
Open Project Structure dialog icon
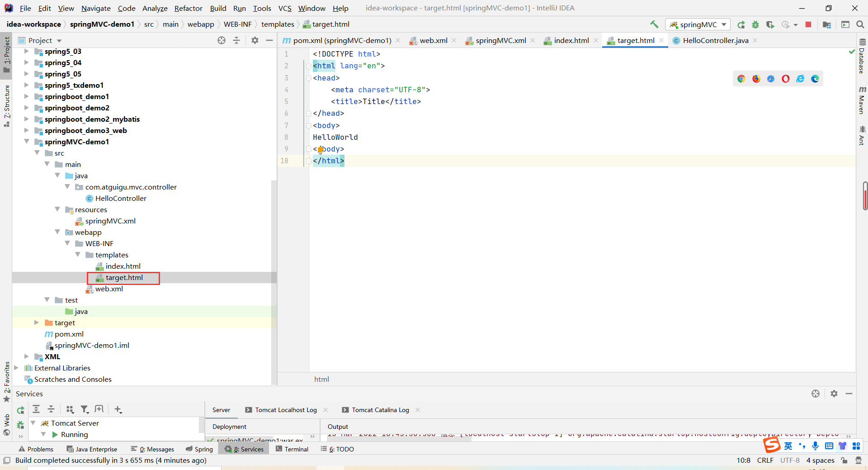[827, 24]
